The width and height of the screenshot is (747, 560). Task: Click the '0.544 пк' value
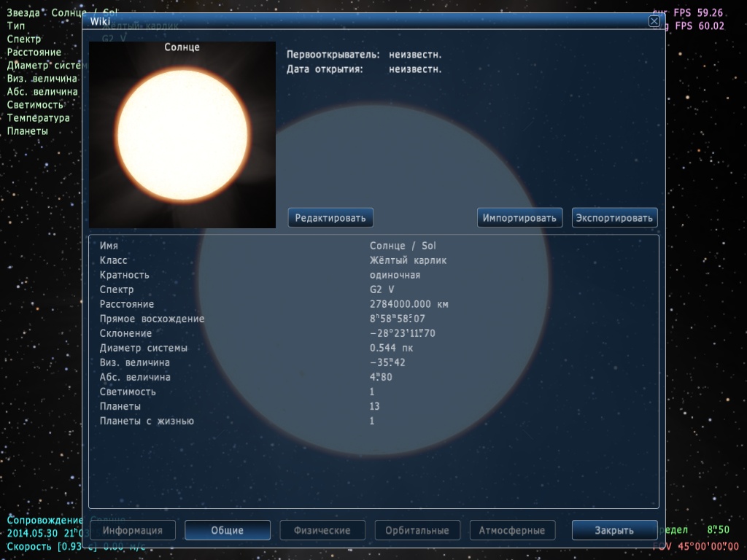[392, 348]
